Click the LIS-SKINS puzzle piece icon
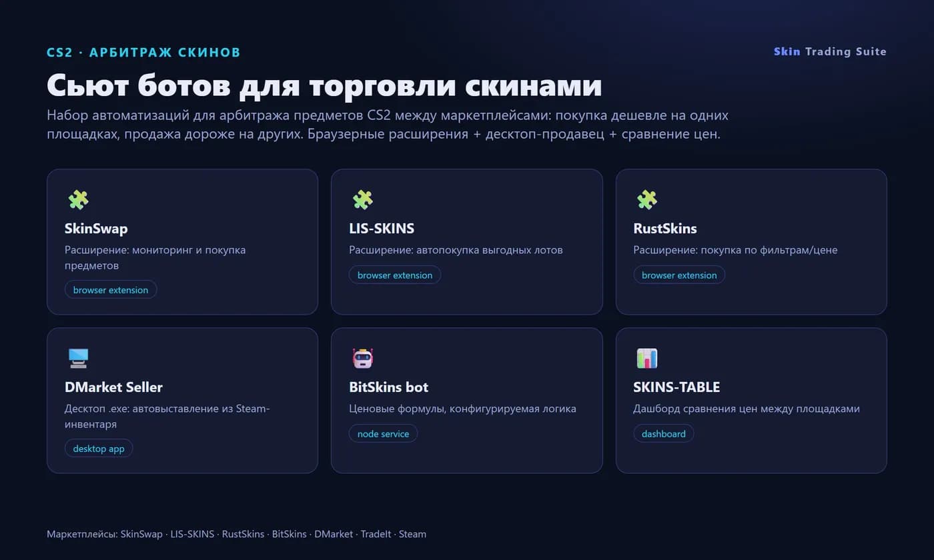The image size is (934, 560). [x=362, y=199]
